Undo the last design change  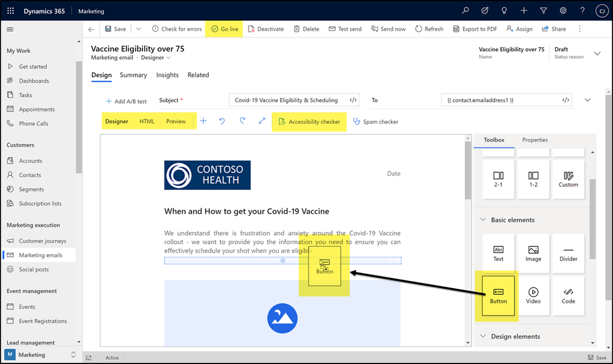click(222, 121)
